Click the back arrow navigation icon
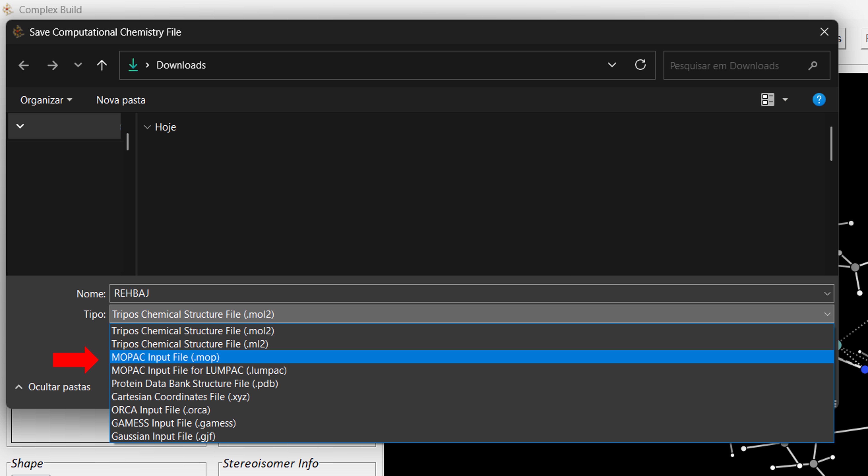Screen dimensions: 868x476 click(x=24, y=65)
